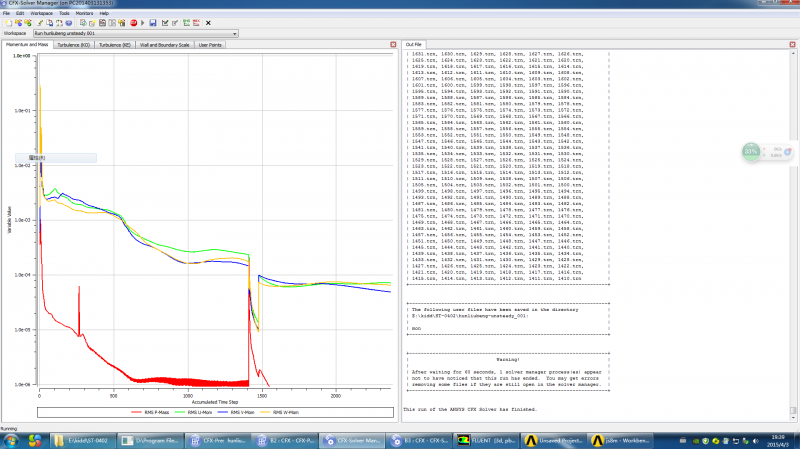Expand the Workspace run dropdown
800x449 pixels.
pyautogui.click(x=233, y=33)
